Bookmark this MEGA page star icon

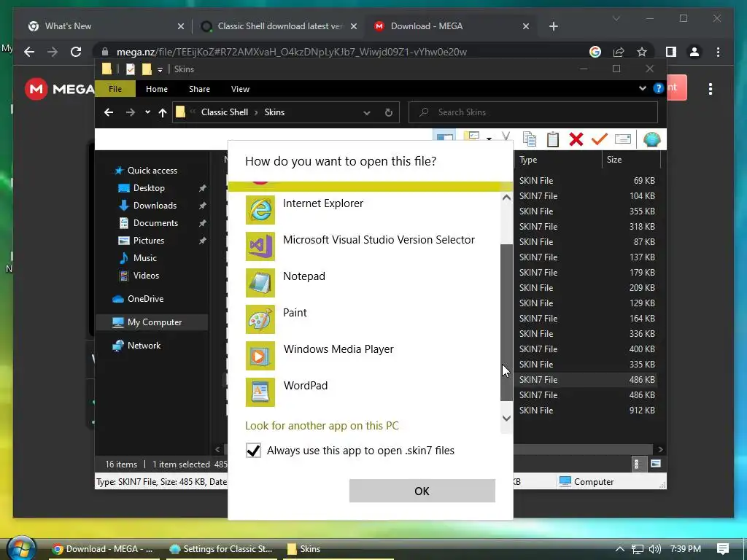642,52
